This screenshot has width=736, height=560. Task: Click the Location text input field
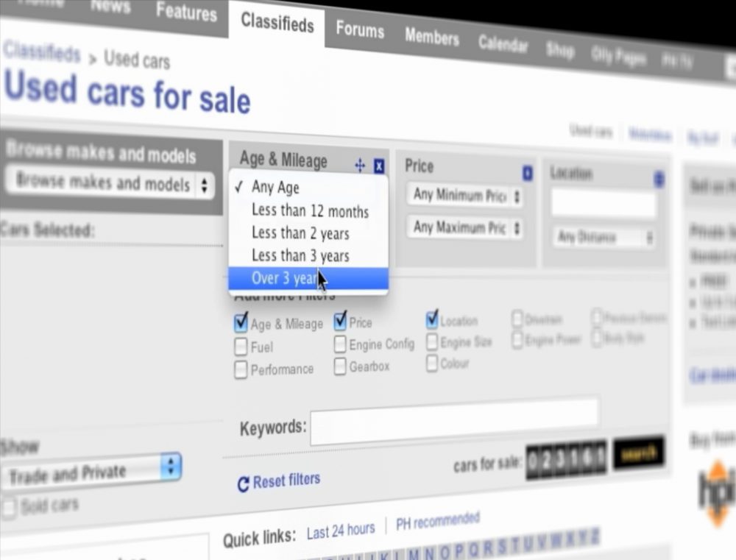tap(604, 203)
